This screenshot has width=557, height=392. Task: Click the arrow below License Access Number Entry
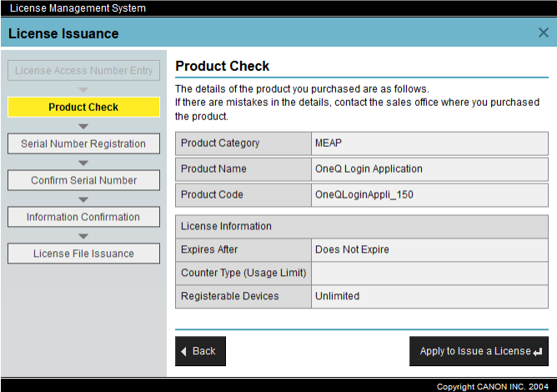pyautogui.click(x=83, y=89)
